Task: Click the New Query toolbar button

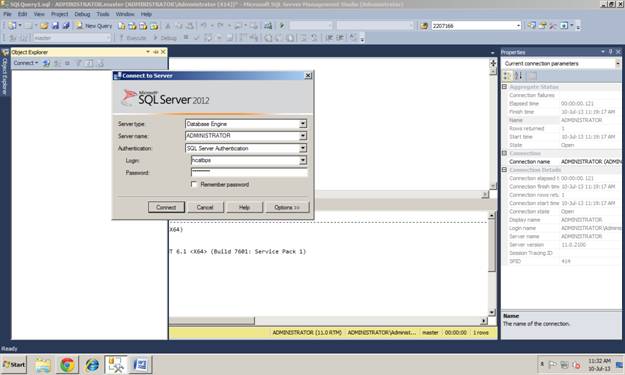Action: pos(94,26)
